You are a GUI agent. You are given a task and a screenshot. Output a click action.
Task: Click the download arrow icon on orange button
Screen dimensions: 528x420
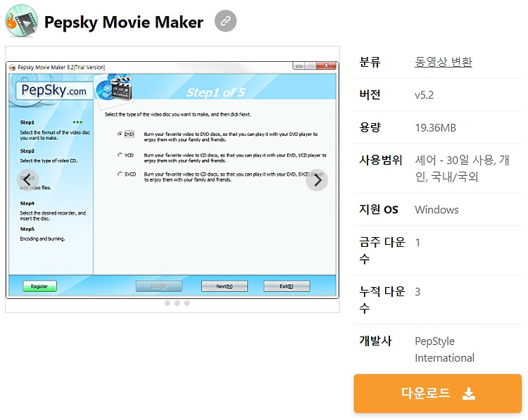tap(468, 393)
